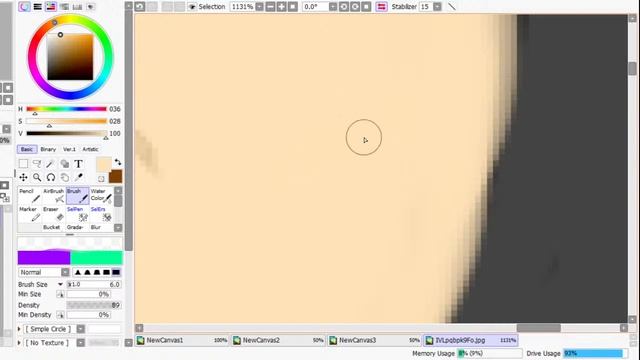640x360 pixels.
Task: Choose the SelErs tool
Action: tap(101, 214)
